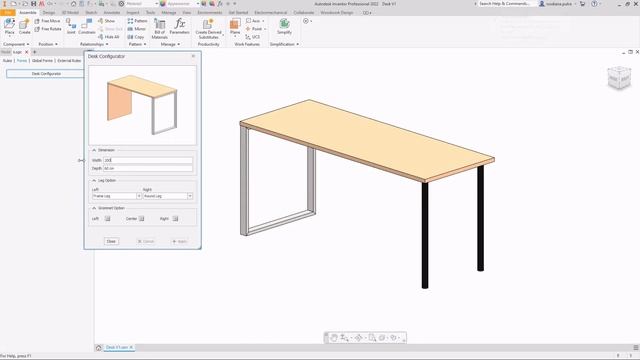This screenshot has height=360, width=640.
Task: Select the Free Rotate tool
Action: 48,29
